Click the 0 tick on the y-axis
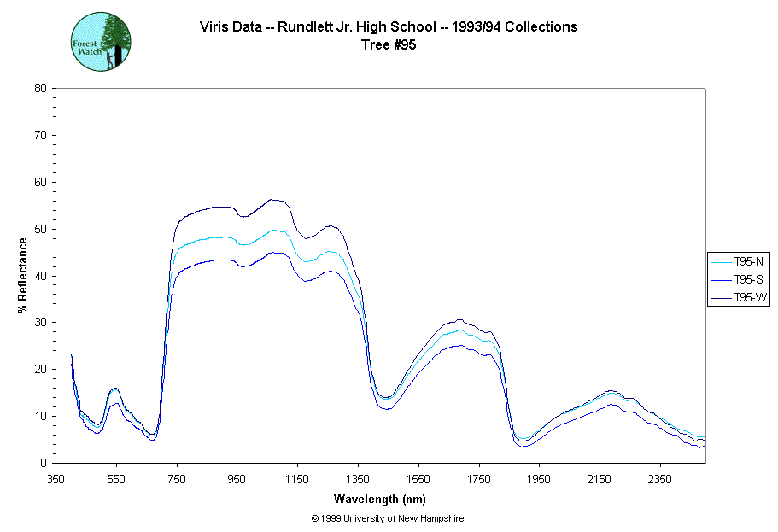This screenshot has width=778, height=532. point(44,463)
